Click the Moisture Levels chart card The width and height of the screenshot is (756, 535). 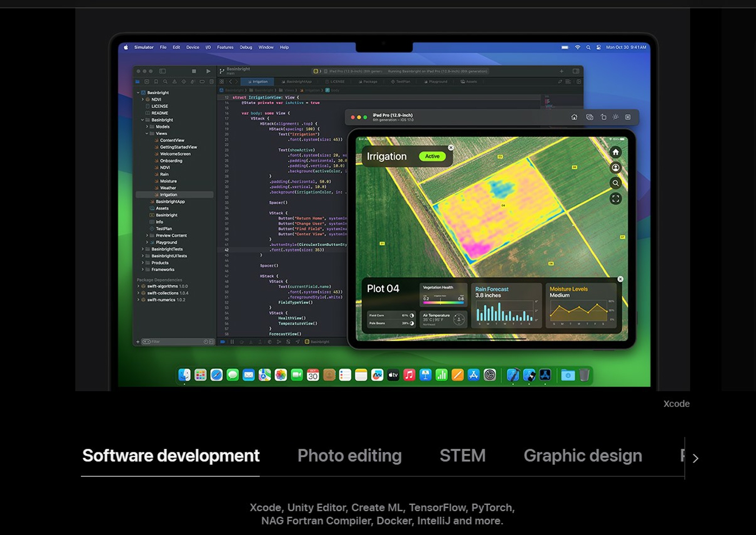click(582, 305)
